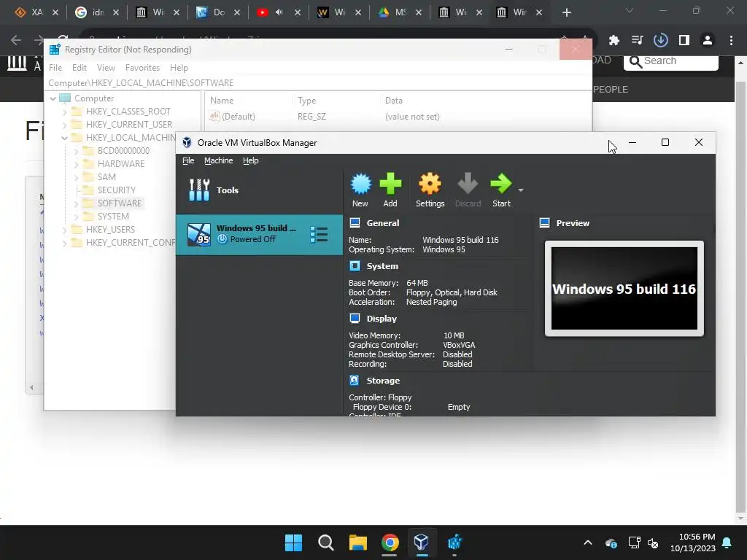The image size is (747, 560).
Task: Expand HKEY_CLASSES_ROOT in registry tree
Action: pos(65,112)
